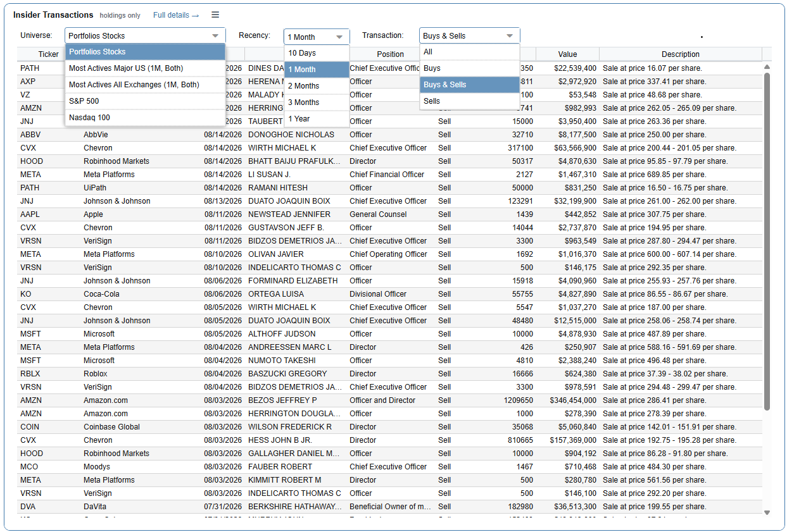
Task: Select All transaction option
Action: [x=469, y=52]
